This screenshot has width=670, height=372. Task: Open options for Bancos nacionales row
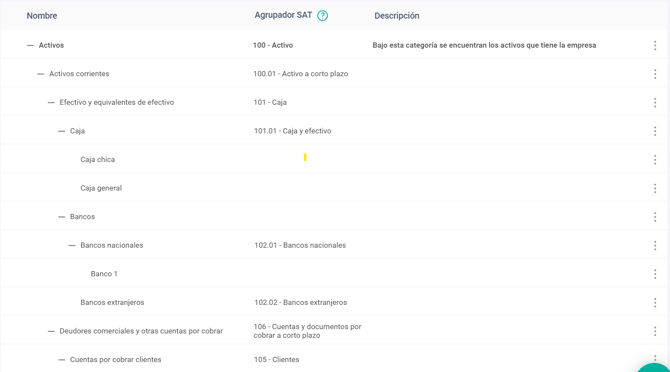click(655, 245)
